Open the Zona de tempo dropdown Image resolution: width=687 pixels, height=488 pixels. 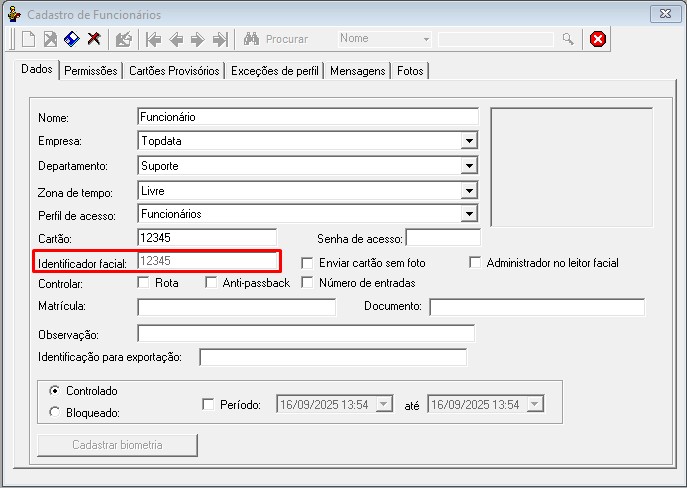tap(469, 190)
